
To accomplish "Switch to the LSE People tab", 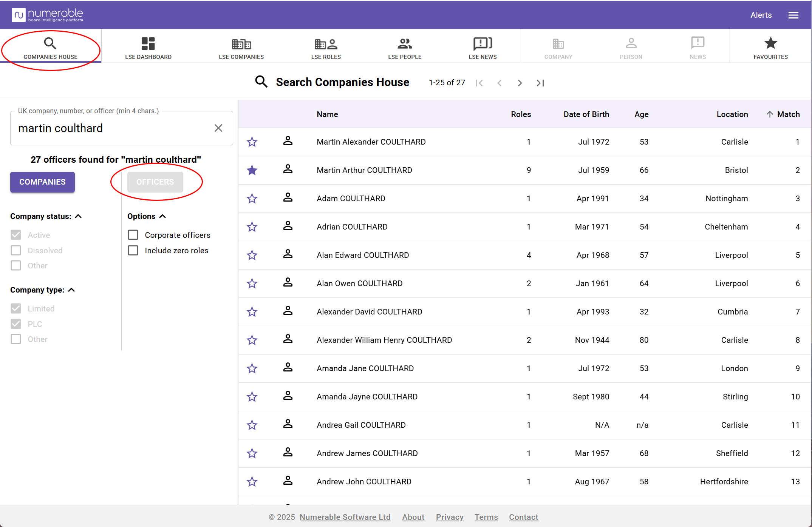I will click(405, 48).
